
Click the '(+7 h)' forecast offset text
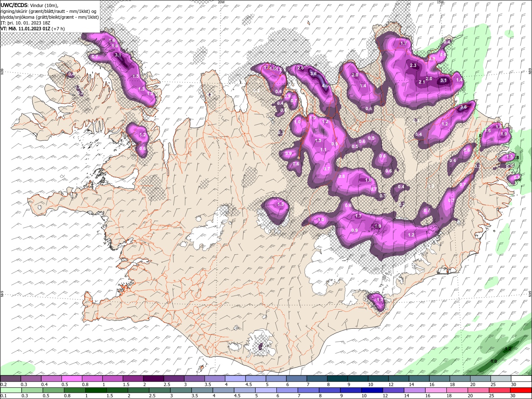59,29
